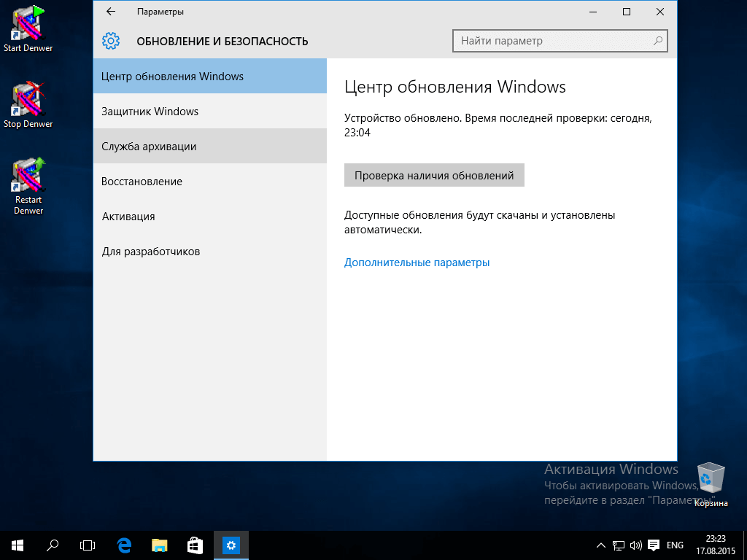Screen dimensions: 747x560
Task: Open Активация section
Action: click(210, 216)
